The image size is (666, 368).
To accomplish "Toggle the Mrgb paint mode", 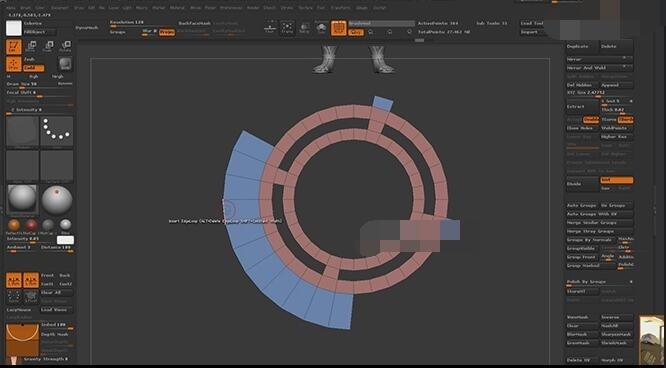I will click(x=58, y=76).
